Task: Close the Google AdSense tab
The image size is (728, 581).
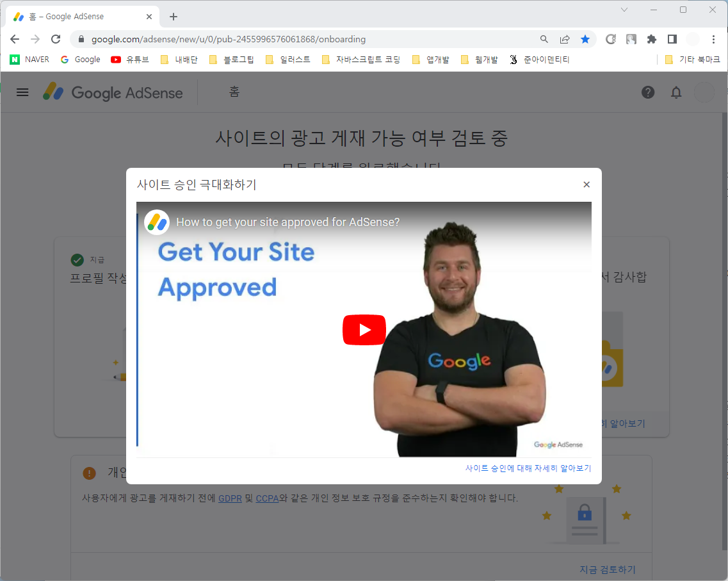Action: pyautogui.click(x=149, y=17)
